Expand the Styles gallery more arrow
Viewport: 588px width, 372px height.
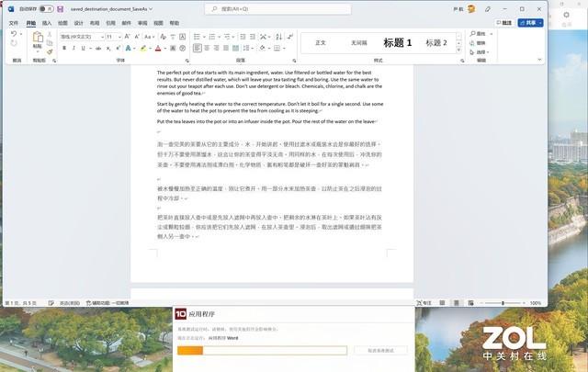458,51
